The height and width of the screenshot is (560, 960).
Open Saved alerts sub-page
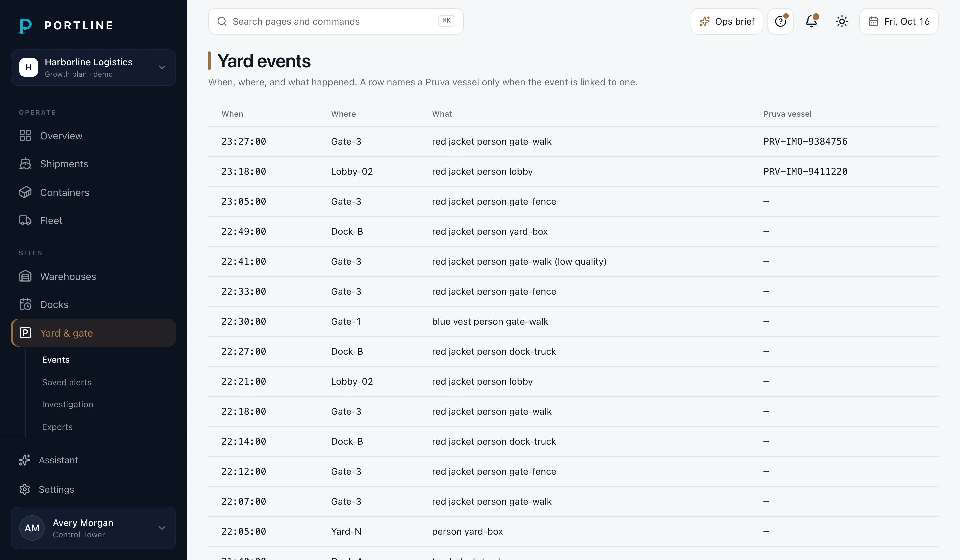(x=67, y=382)
